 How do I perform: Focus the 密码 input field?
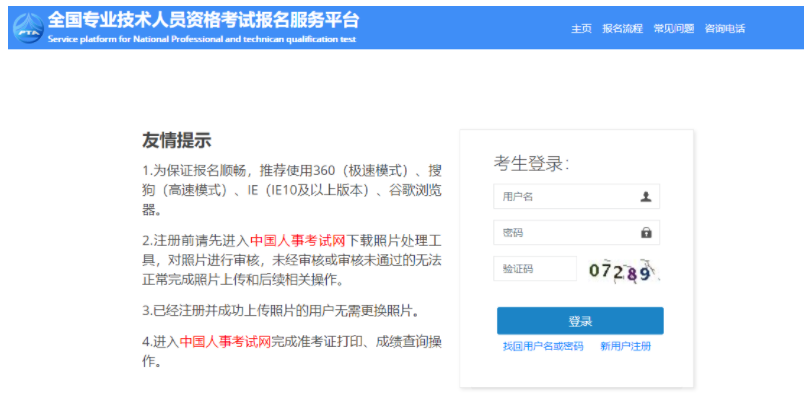(x=565, y=233)
